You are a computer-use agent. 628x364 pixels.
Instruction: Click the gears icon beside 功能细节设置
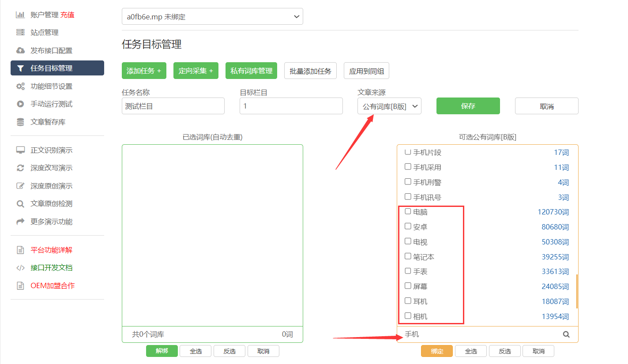click(x=20, y=86)
